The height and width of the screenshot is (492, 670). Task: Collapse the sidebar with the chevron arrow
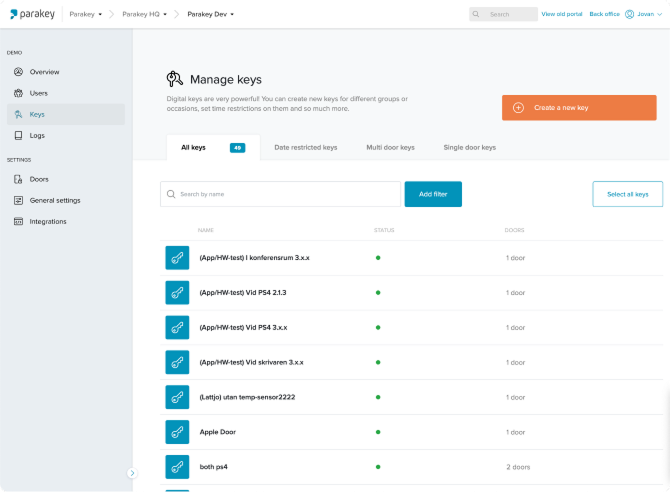pyautogui.click(x=132, y=473)
